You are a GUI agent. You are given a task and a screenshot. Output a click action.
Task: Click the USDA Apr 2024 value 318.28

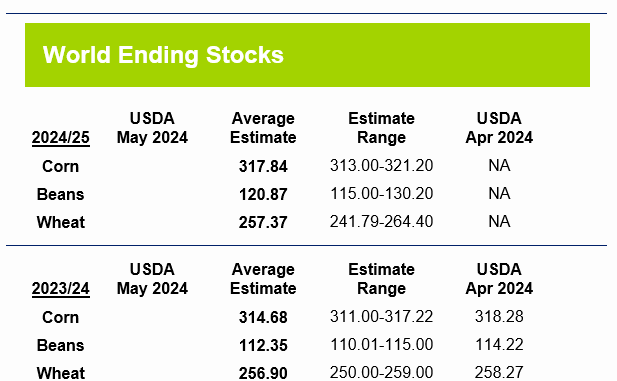[499, 316]
